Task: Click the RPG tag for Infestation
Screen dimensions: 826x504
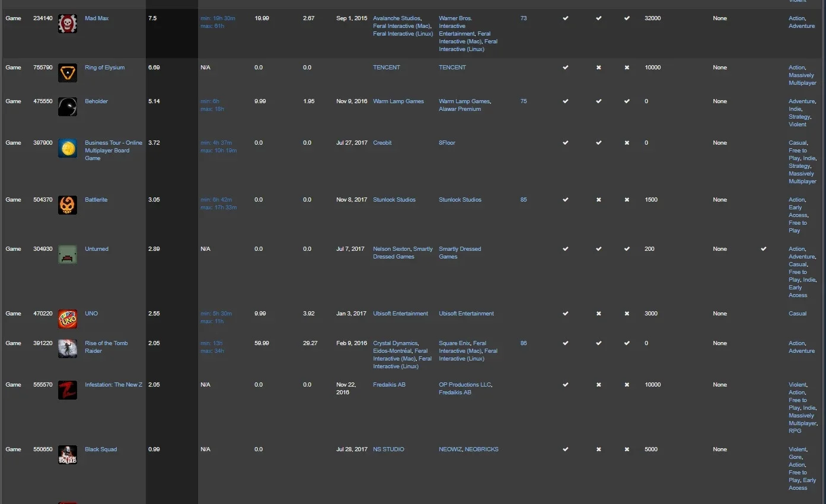Action: [x=795, y=431]
